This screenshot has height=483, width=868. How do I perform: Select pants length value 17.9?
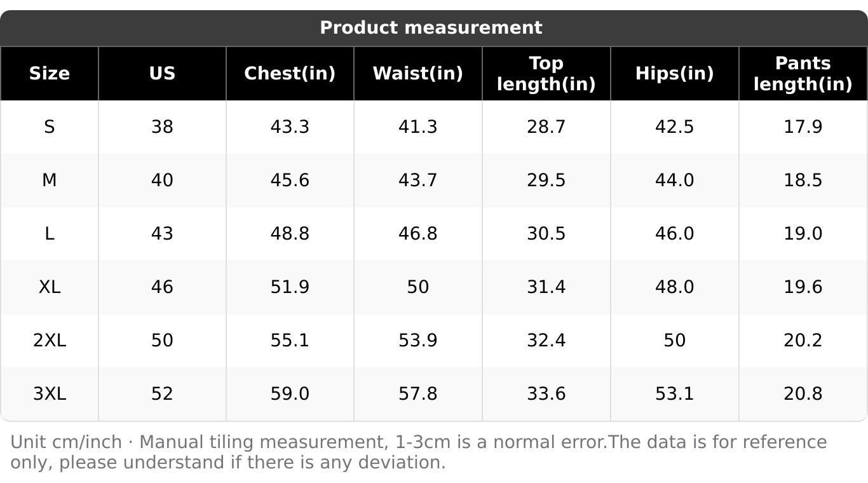point(803,127)
